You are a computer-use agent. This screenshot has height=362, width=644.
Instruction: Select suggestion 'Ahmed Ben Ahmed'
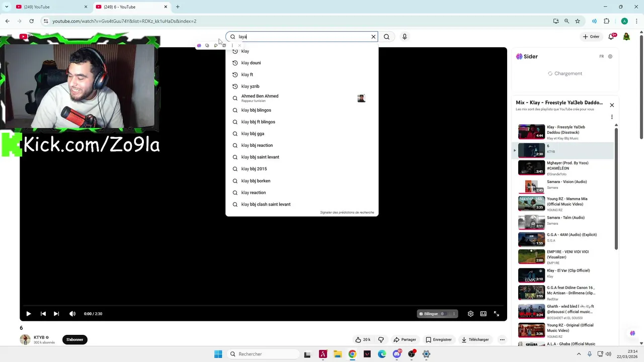pos(302,98)
